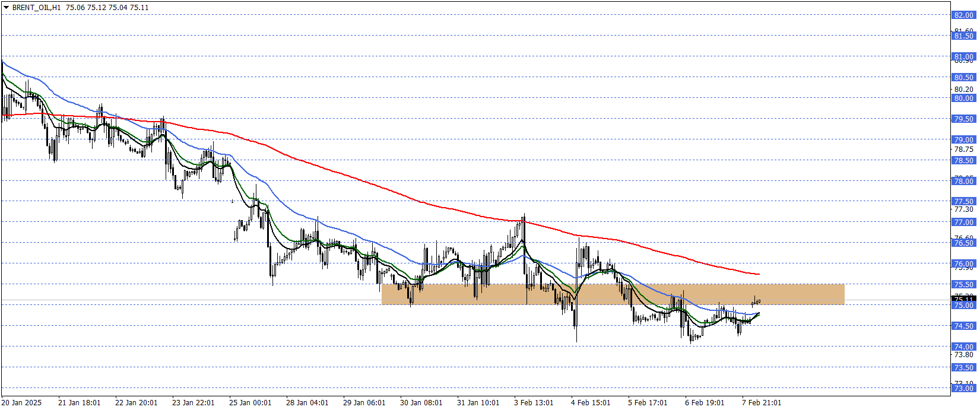Click the BRENT_OIL,H1 symbol title
This screenshot has width=980, height=410.
pyautogui.click(x=36, y=8)
